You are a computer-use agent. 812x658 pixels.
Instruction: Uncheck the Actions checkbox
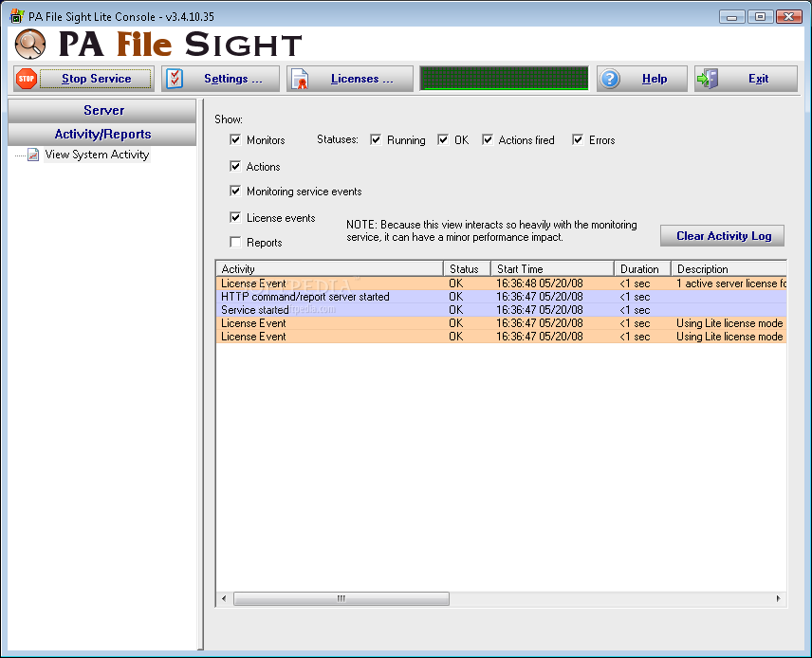point(235,166)
